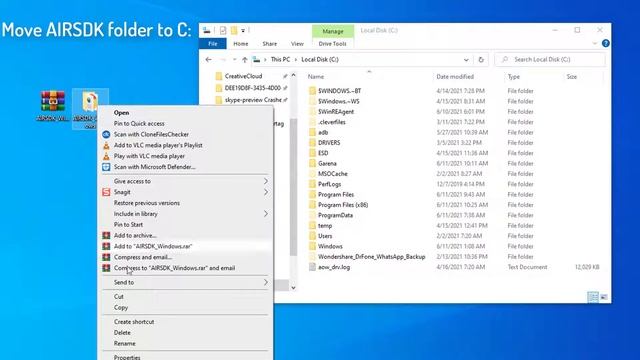Choose Create shortcut menu entry

tap(134, 322)
